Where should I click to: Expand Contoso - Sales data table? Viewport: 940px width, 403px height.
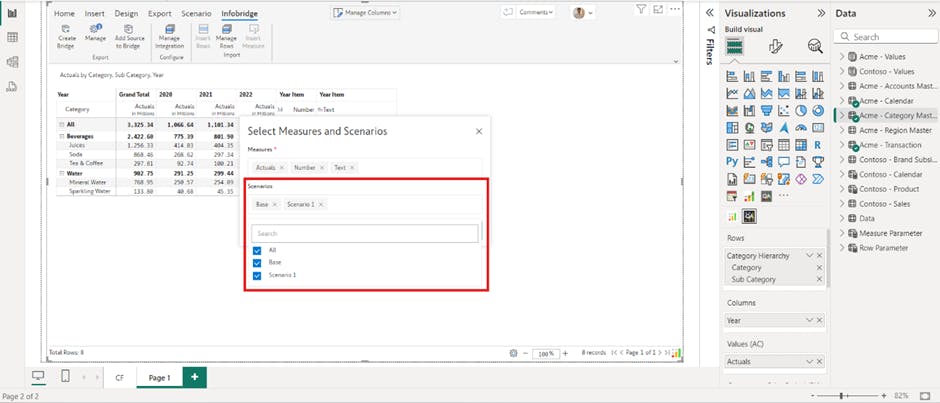pyautogui.click(x=842, y=203)
